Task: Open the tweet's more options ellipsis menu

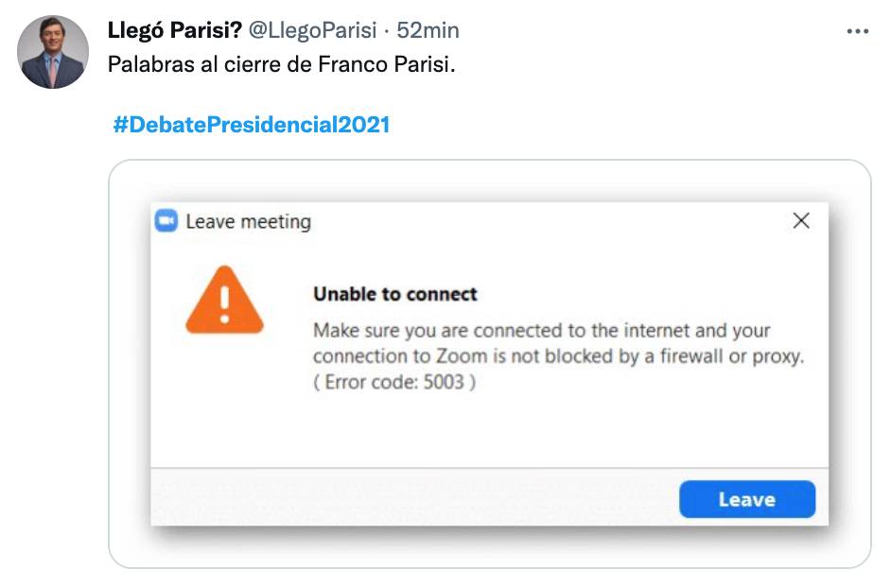Action: coord(857,31)
